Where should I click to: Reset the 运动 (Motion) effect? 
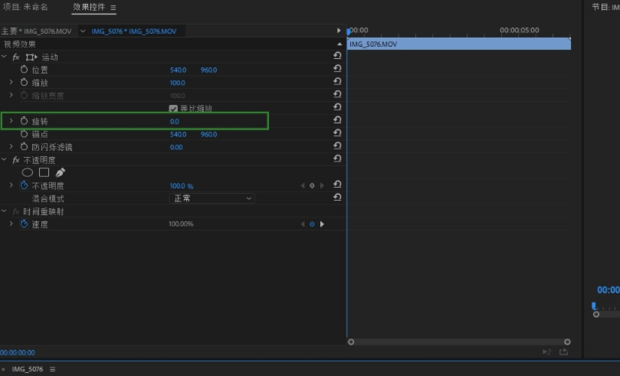[x=337, y=56]
